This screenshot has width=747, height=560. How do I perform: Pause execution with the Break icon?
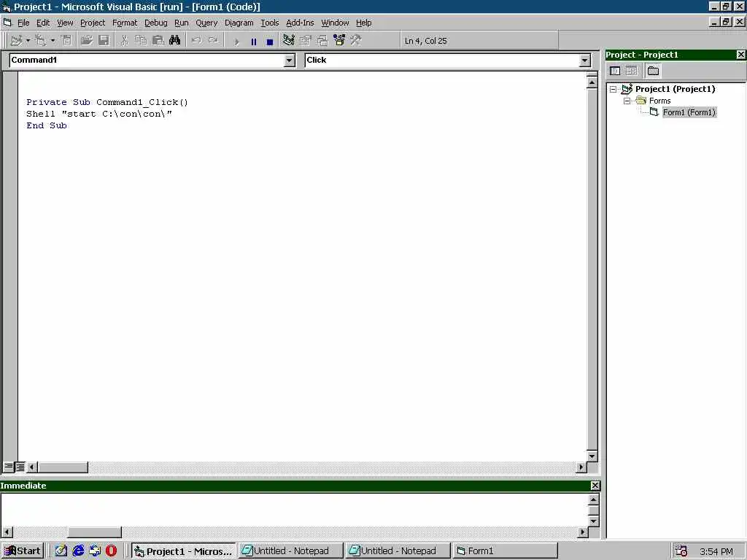253,42
